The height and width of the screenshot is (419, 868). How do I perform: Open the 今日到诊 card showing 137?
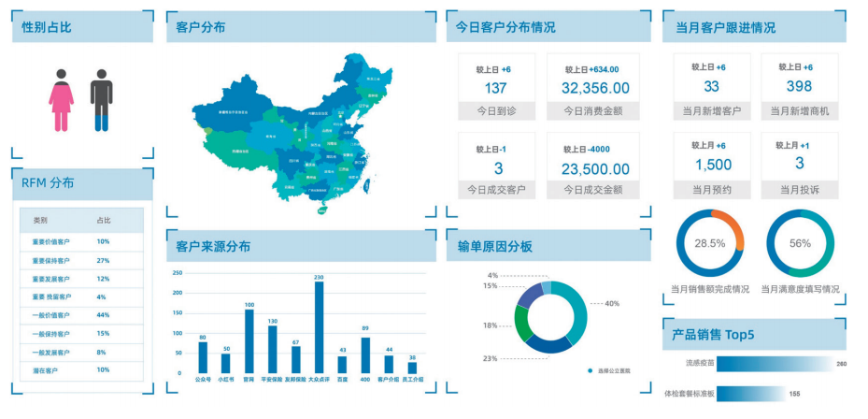(x=496, y=87)
